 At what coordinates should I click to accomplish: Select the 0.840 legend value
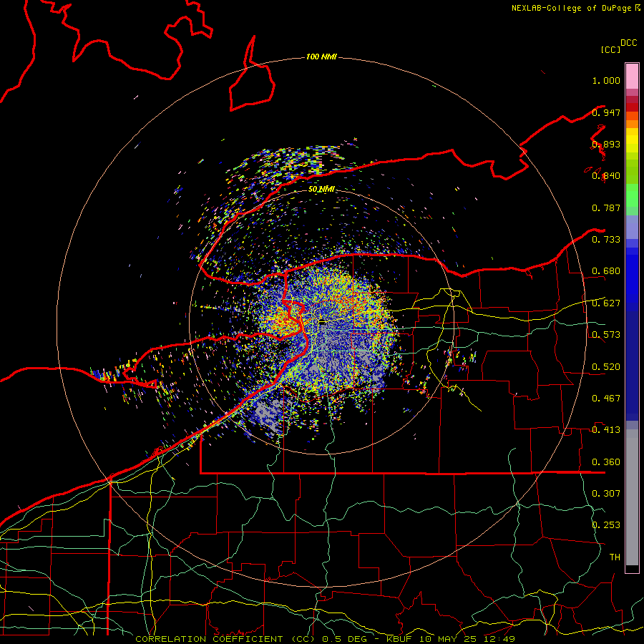606,176
